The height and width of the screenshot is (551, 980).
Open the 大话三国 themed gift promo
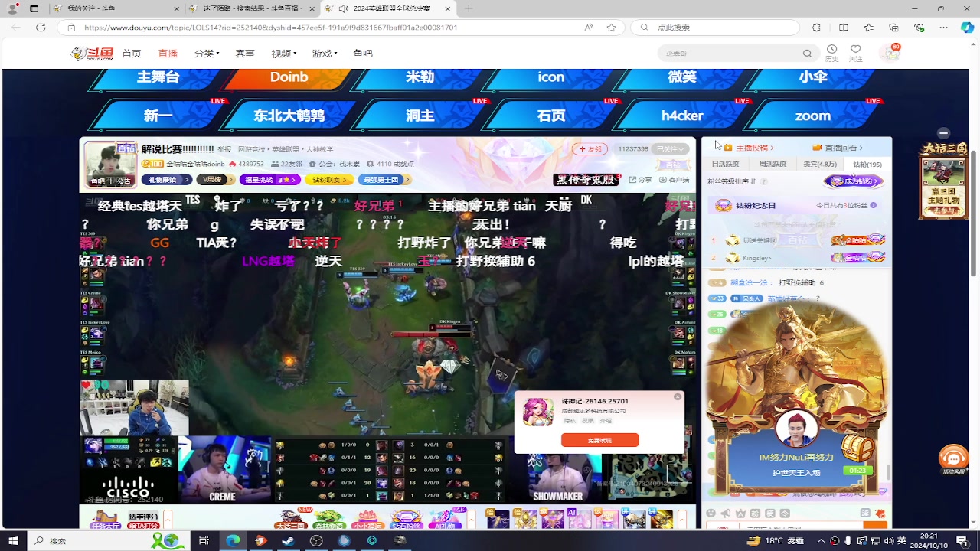coord(942,180)
